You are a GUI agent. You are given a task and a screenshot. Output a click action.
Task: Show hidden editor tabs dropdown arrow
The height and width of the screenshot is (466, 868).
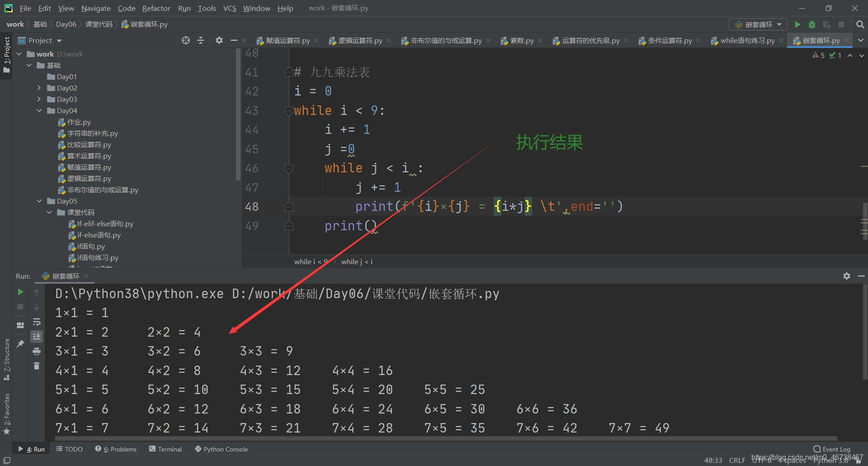pyautogui.click(x=861, y=40)
